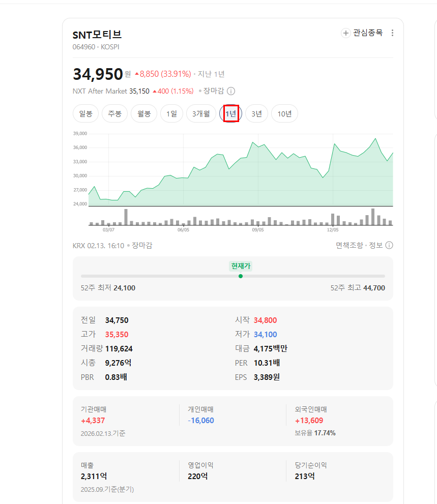Viewport: 437px width, 504px height.
Task: Click the 저가 34,100 value
Action: pos(265,335)
